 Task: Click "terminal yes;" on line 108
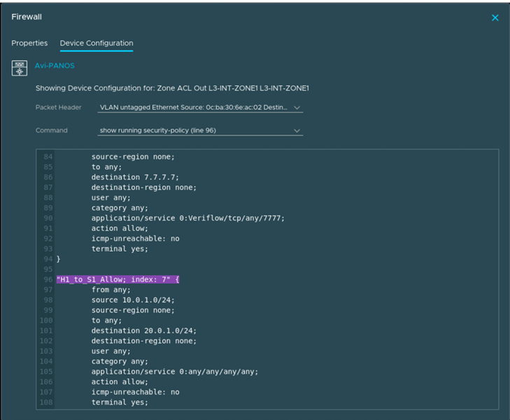pos(120,402)
